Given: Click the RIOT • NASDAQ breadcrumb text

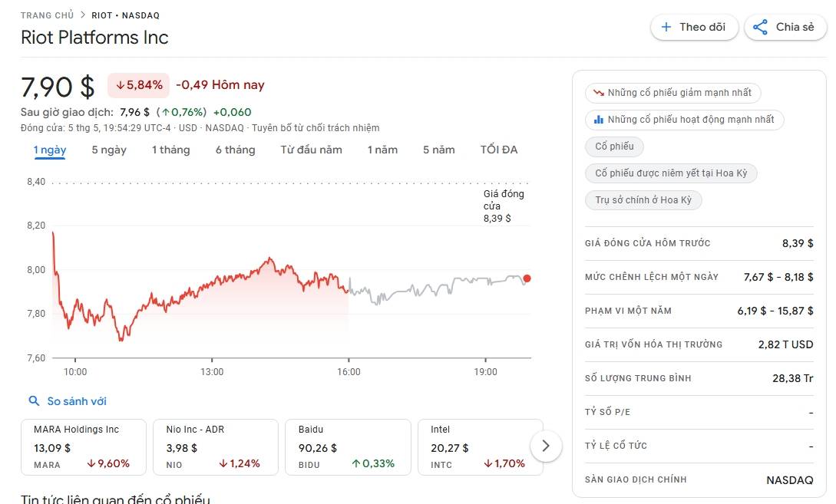Looking at the screenshot, I should [x=125, y=15].
